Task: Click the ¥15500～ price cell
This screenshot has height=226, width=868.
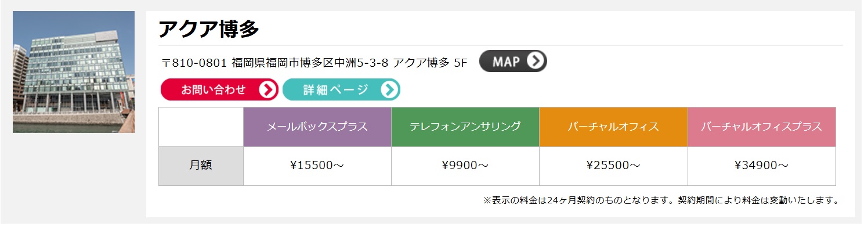Action: point(317,166)
